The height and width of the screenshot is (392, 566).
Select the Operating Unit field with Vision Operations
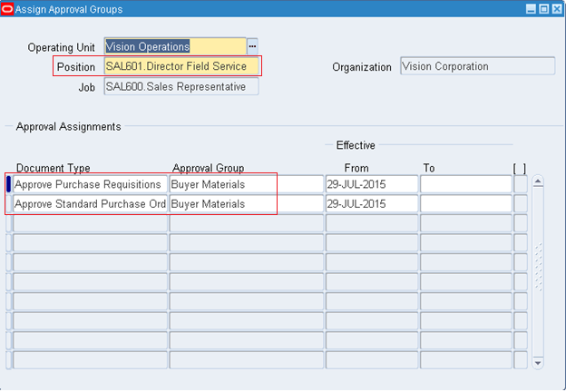point(174,46)
